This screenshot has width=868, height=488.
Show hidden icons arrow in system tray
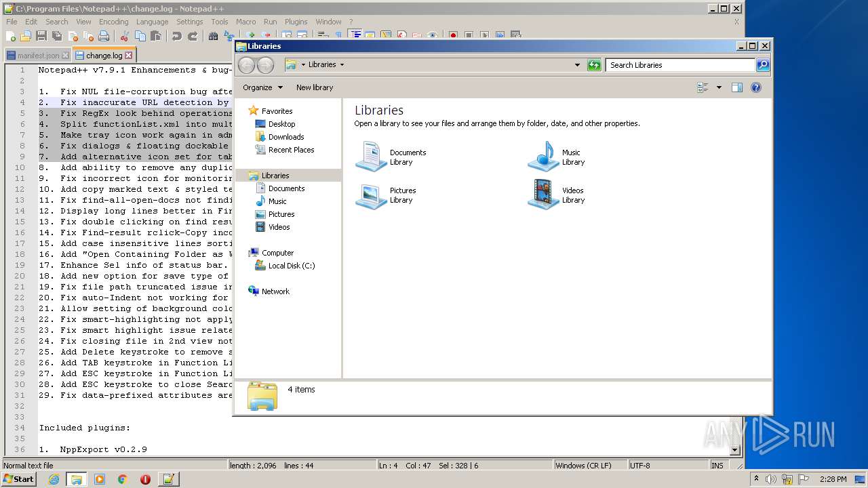pyautogui.click(x=757, y=479)
